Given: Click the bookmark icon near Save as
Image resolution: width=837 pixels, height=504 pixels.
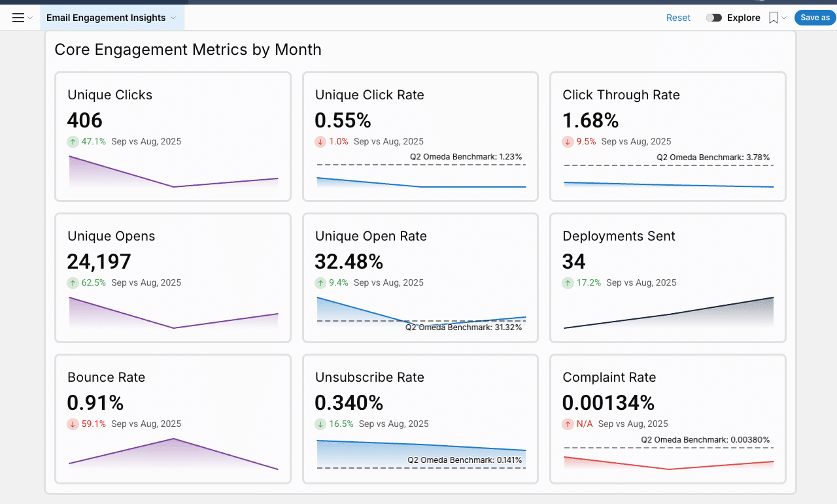Looking at the screenshot, I should coord(772,18).
